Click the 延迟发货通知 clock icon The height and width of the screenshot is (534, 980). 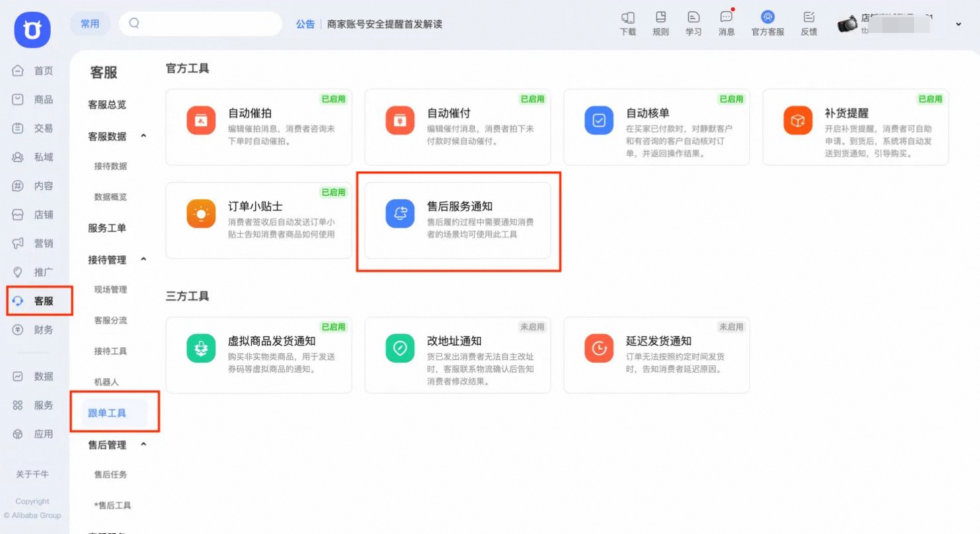[x=599, y=348]
